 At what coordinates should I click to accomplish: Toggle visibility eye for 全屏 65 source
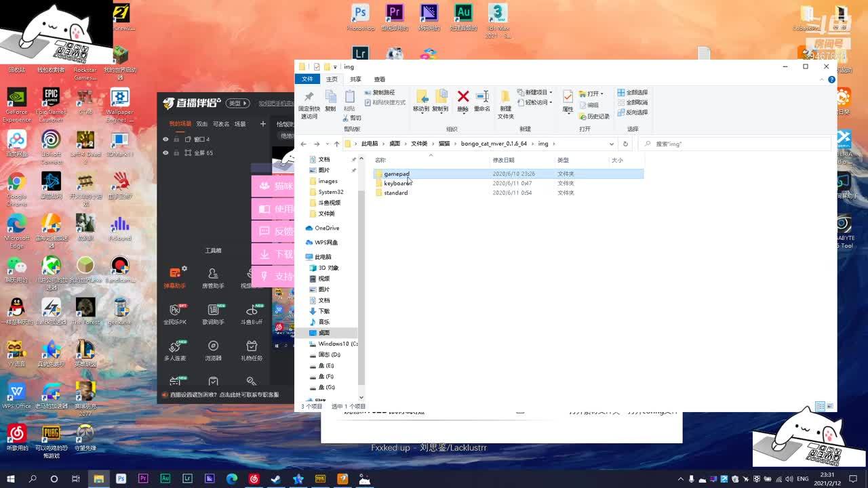coord(165,152)
